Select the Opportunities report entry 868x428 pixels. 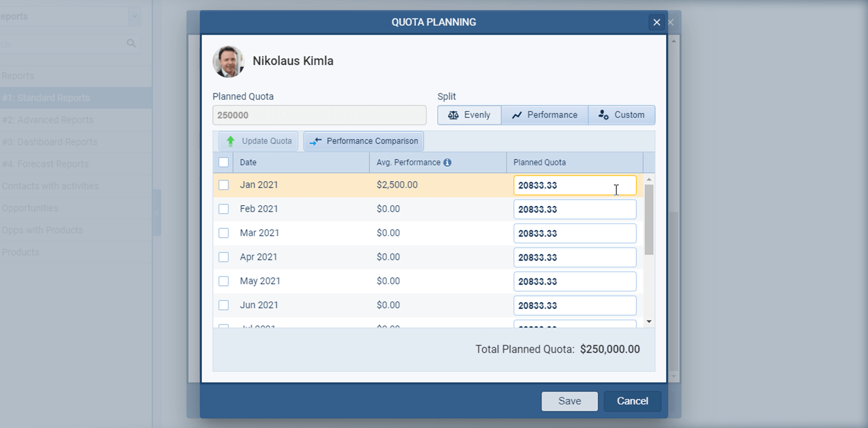pyautogui.click(x=29, y=208)
